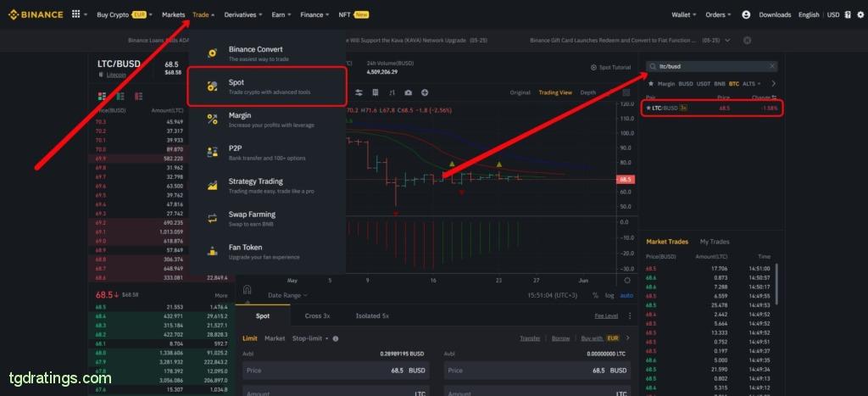868x396 pixels.
Task: Change currency from USD
Action: 833,15
